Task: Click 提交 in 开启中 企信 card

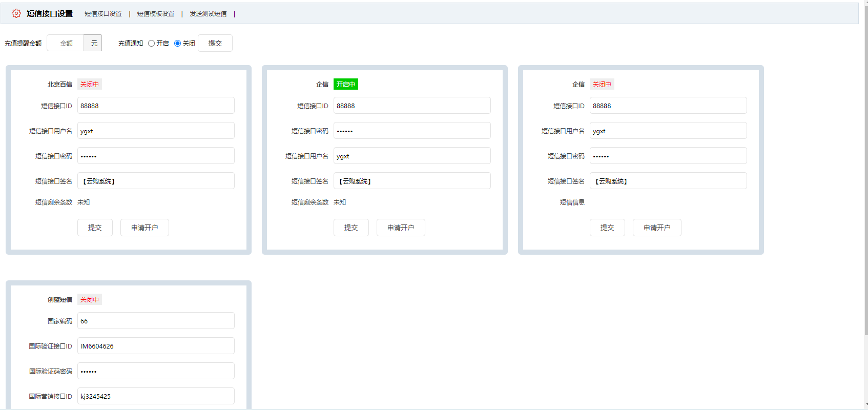Action: (351, 228)
